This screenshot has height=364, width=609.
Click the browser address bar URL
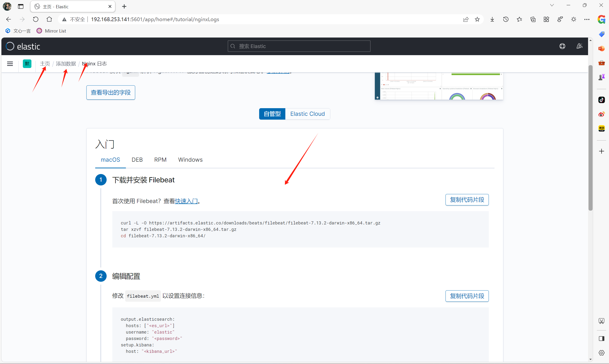coord(155,19)
